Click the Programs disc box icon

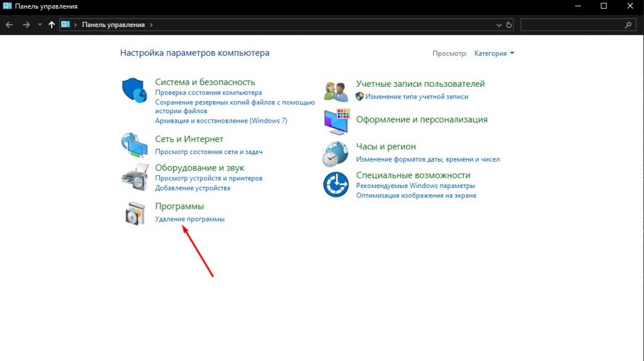[x=136, y=213]
